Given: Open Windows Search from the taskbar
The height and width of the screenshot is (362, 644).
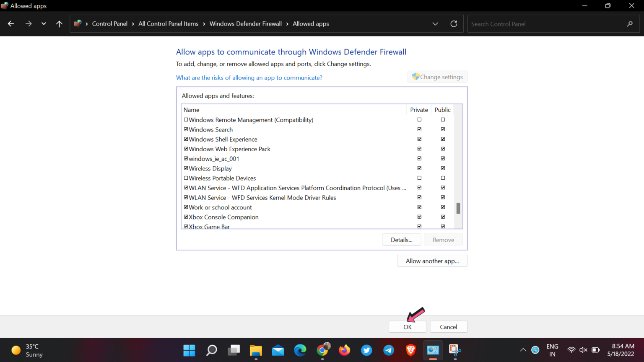Looking at the screenshot, I should tap(211, 350).
